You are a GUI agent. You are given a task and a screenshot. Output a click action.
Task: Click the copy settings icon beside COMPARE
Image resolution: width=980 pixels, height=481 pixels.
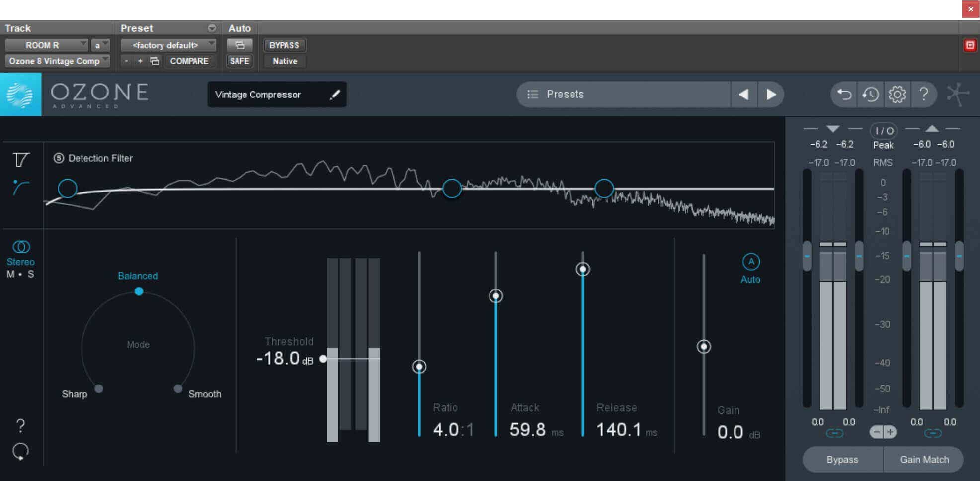(155, 61)
